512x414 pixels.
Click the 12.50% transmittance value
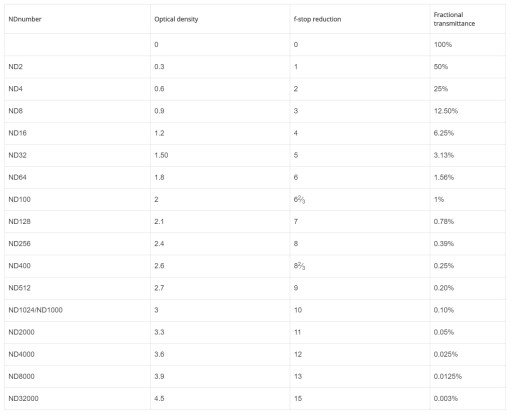click(446, 111)
